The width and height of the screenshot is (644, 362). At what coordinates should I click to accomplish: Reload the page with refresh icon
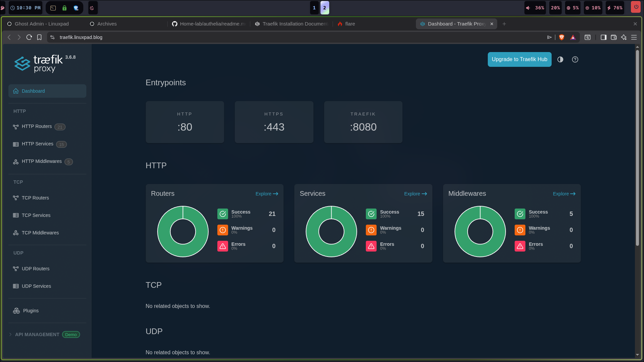pyautogui.click(x=29, y=37)
